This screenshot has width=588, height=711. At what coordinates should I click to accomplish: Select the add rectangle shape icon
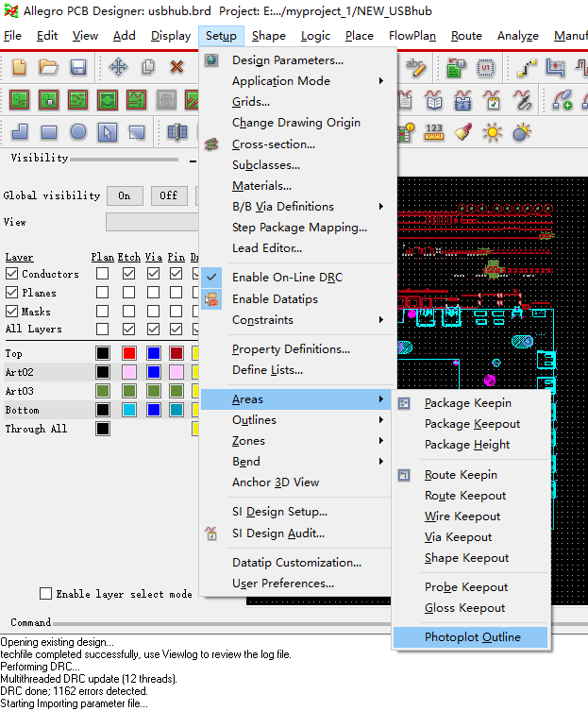(x=49, y=132)
